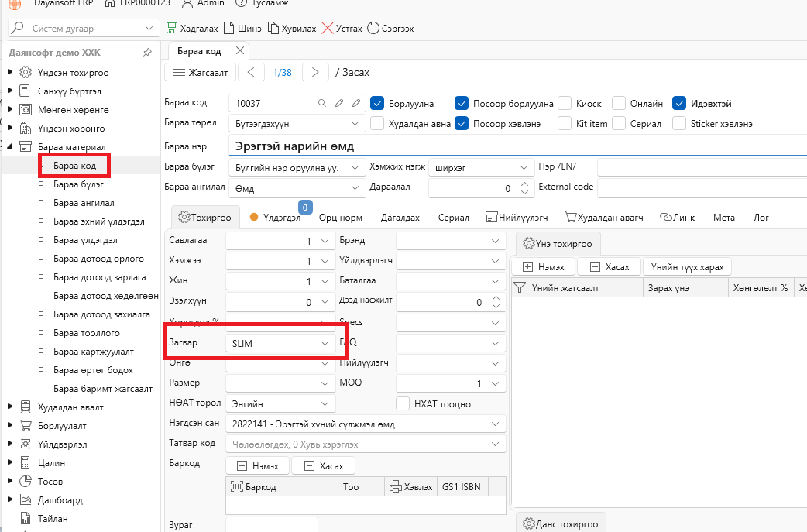Image resolution: width=807 pixels, height=532 pixels.
Task: Toggle Идэвхтэй checkbox
Action: [679, 104]
